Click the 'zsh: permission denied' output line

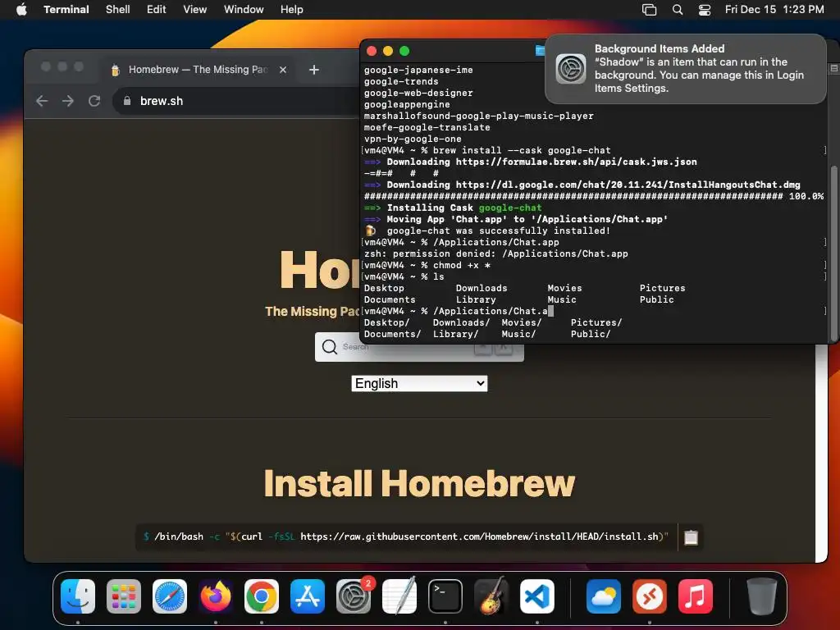496,253
